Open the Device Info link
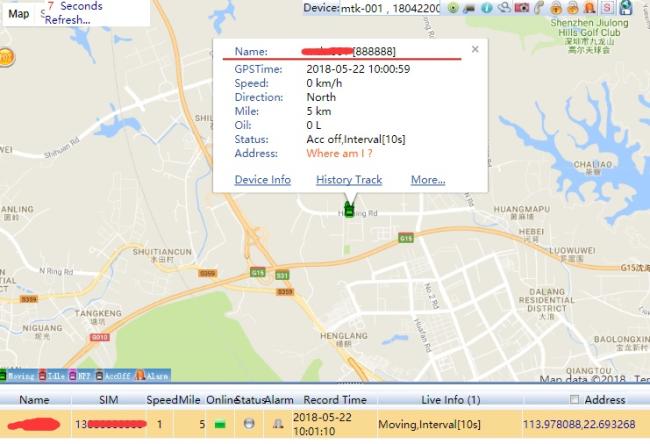Screen dimensions: 650x444 (262, 180)
